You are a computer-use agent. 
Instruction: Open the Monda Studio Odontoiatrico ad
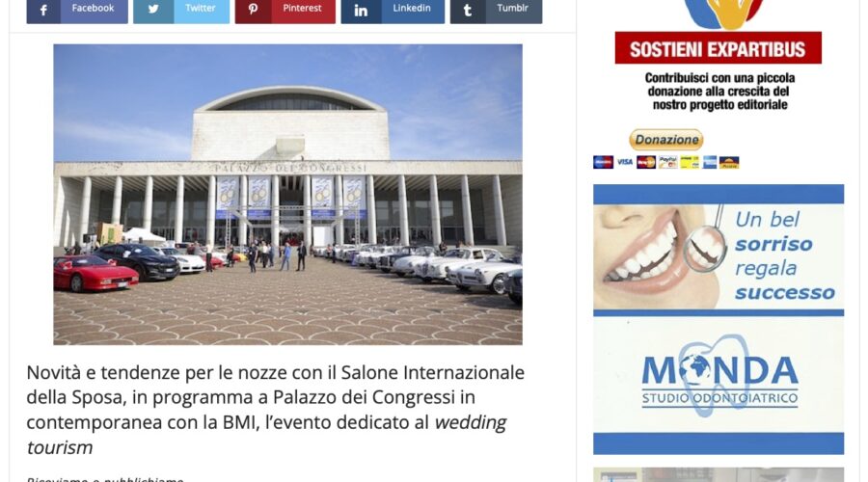pos(719,375)
